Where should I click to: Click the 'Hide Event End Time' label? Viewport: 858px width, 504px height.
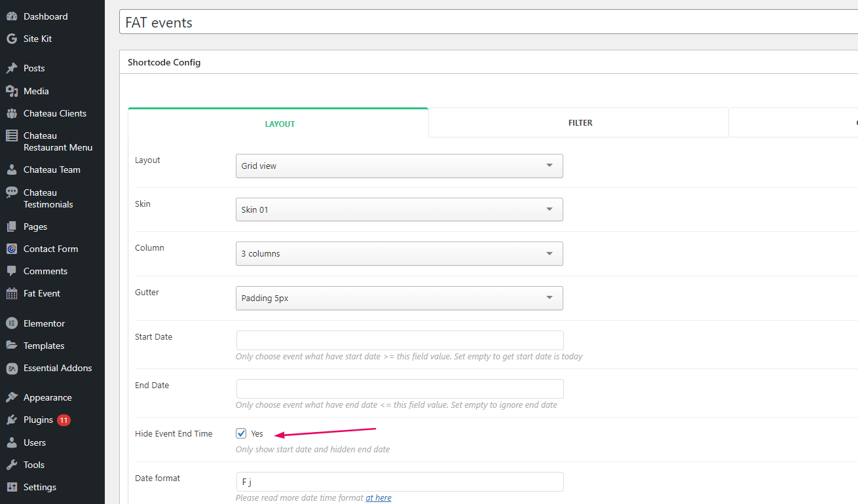pyautogui.click(x=174, y=433)
